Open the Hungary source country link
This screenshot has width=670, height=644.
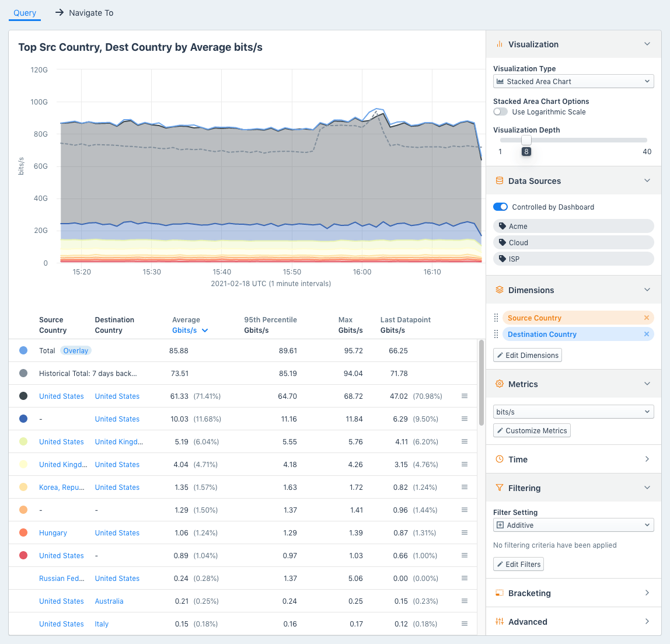pos(53,532)
